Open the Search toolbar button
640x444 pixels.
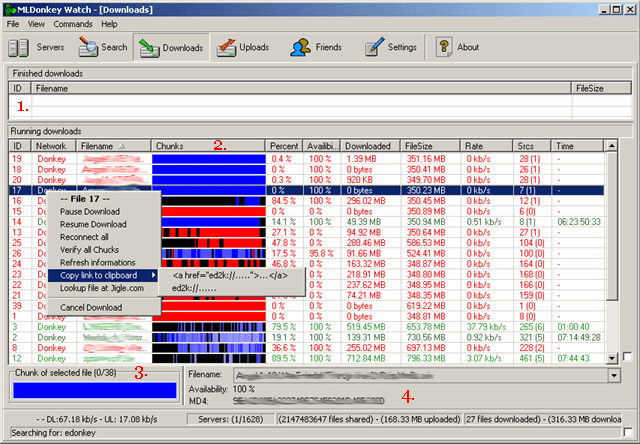coord(104,47)
